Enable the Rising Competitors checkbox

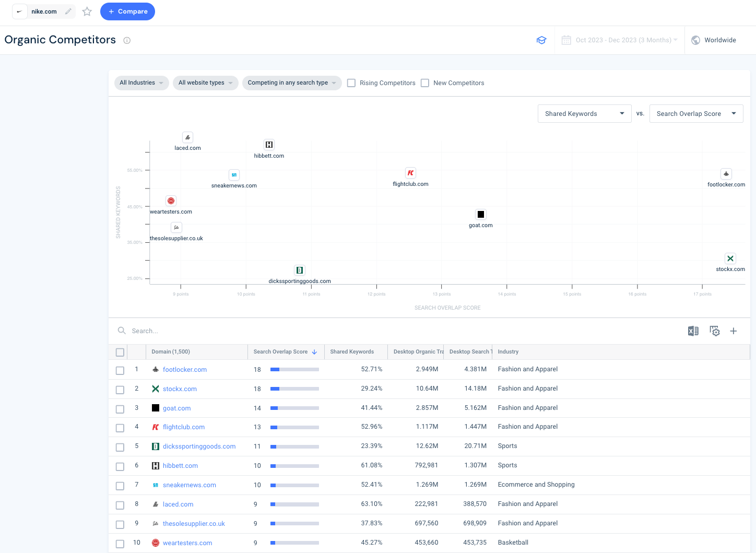[x=351, y=83]
